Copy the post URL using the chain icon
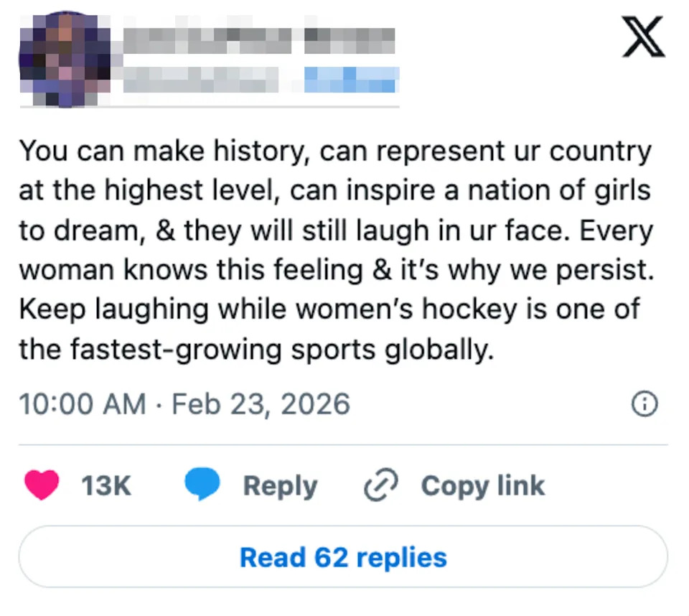Viewport: 689px width, 616px height. [379, 485]
